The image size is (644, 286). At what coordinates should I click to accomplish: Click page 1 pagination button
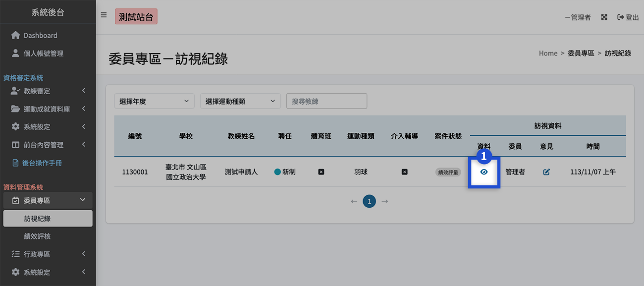click(x=369, y=201)
